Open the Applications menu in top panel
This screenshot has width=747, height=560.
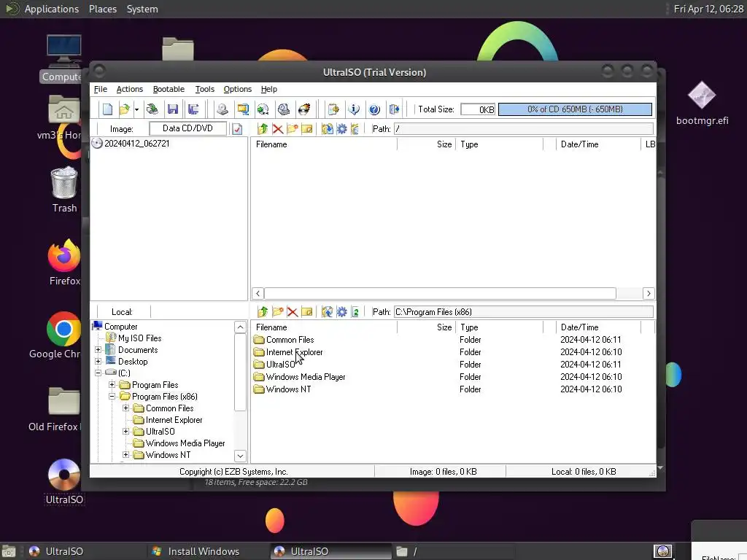[x=52, y=9]
